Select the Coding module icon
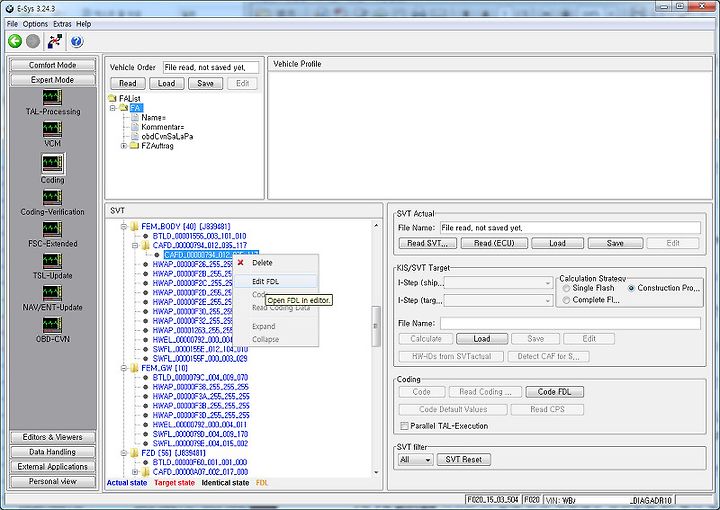This screenshot has width=720, height=510. tap(52, 163)
